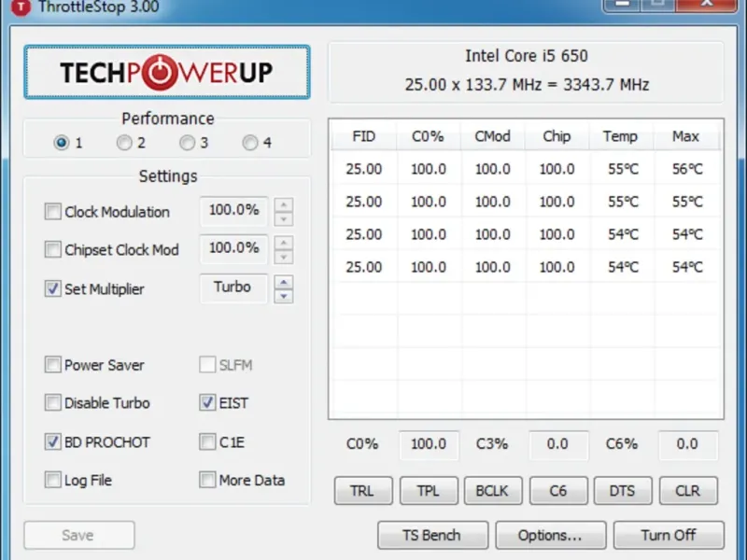Click the C6% 0.0 readout box
Viewport: 747px width, 560px height.
click(687, 445)
